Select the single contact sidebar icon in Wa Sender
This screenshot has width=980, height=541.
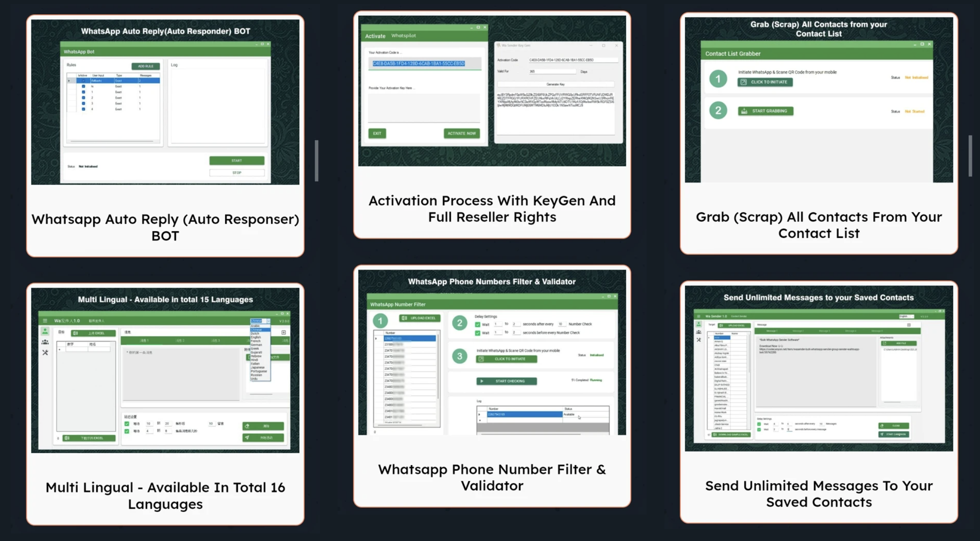[698, 325]
